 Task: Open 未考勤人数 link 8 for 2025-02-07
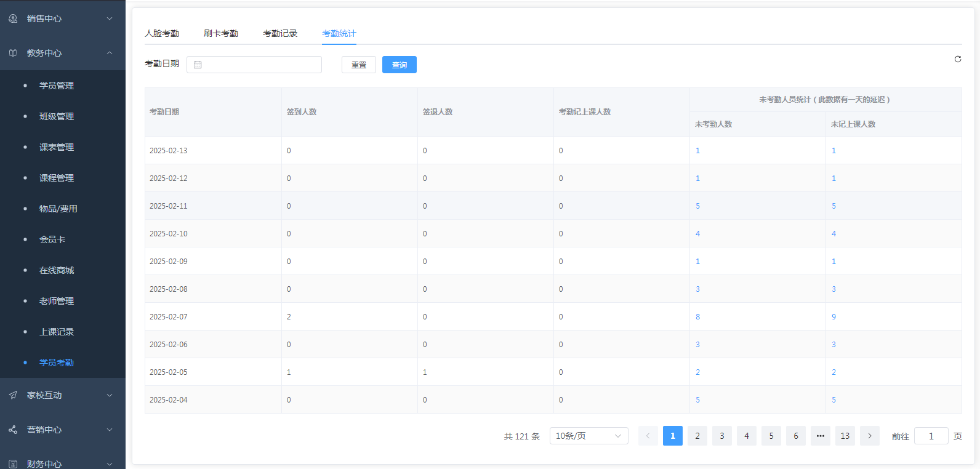point(697,316)
